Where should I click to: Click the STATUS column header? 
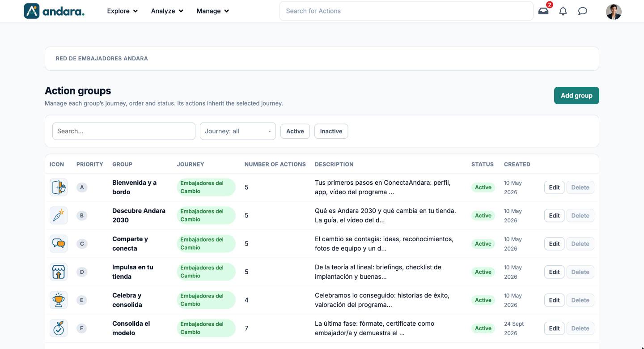pos(483,164)
